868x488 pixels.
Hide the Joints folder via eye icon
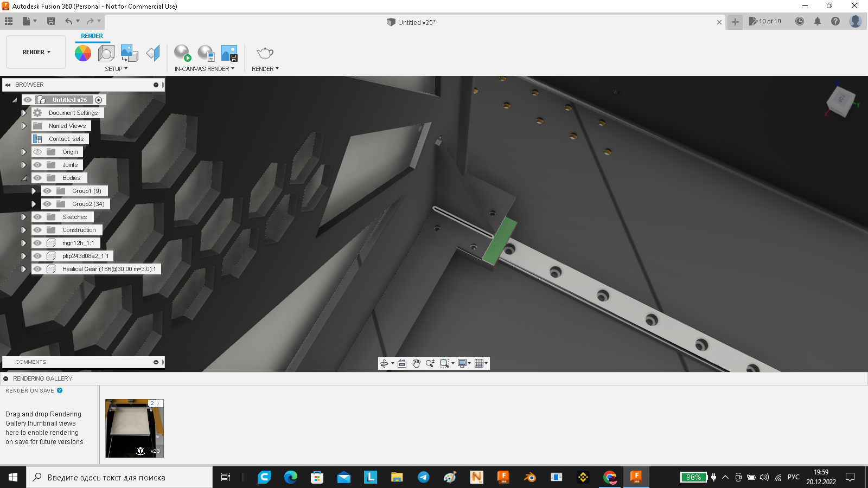(x=37, y=165)
